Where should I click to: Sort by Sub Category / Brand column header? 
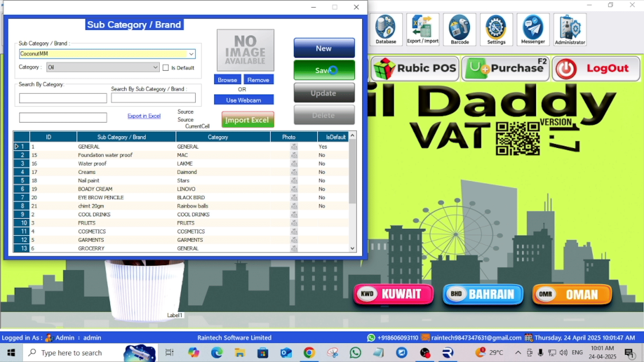126,137
